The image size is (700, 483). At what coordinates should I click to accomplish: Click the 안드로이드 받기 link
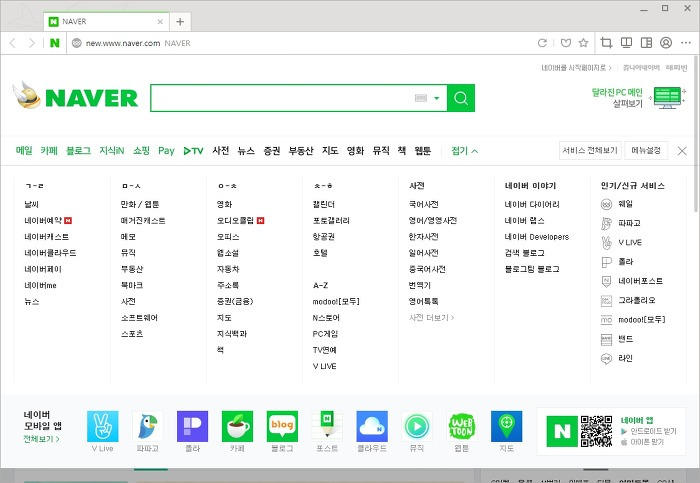click(x=649, y=431)
